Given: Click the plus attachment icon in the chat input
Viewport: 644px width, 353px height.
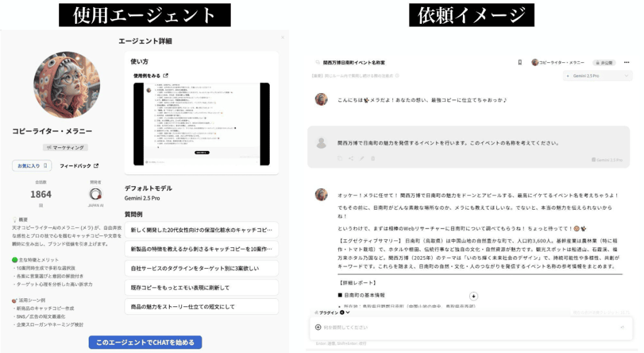Looking at the screenshot, I should (x=318, y=327).
